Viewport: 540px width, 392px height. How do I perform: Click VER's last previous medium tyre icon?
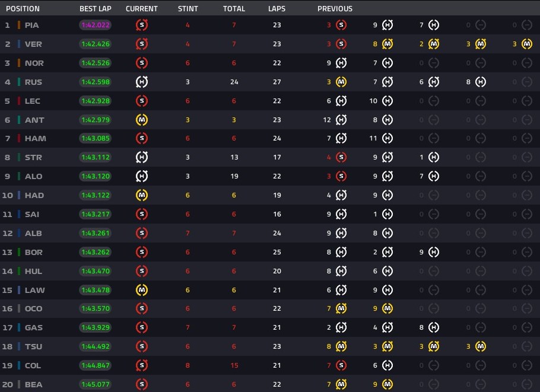526,44
